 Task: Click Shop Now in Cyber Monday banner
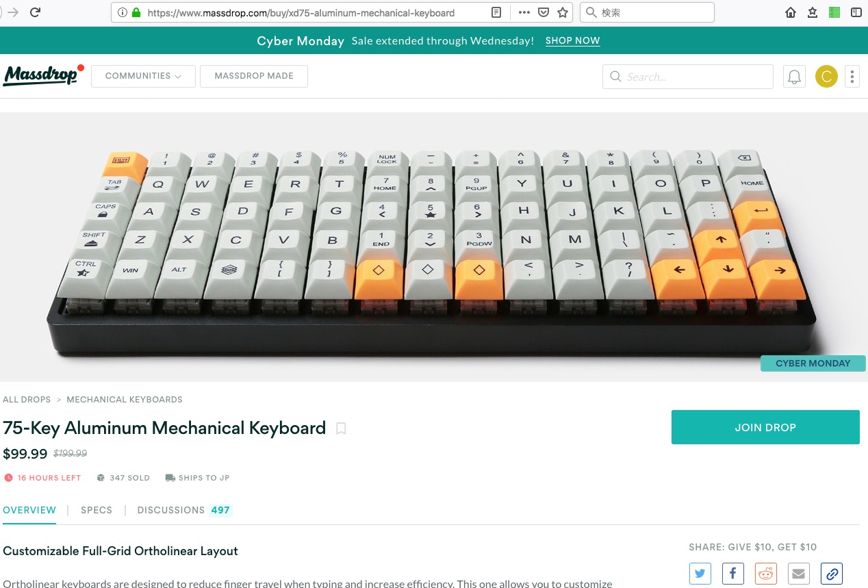572,41
